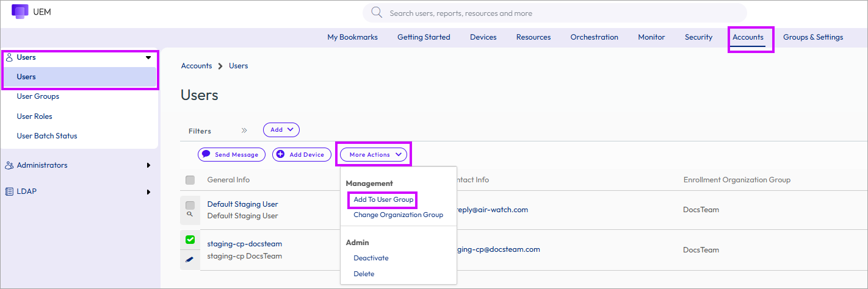
Task: Click the Send Message button
Action: 232,155
